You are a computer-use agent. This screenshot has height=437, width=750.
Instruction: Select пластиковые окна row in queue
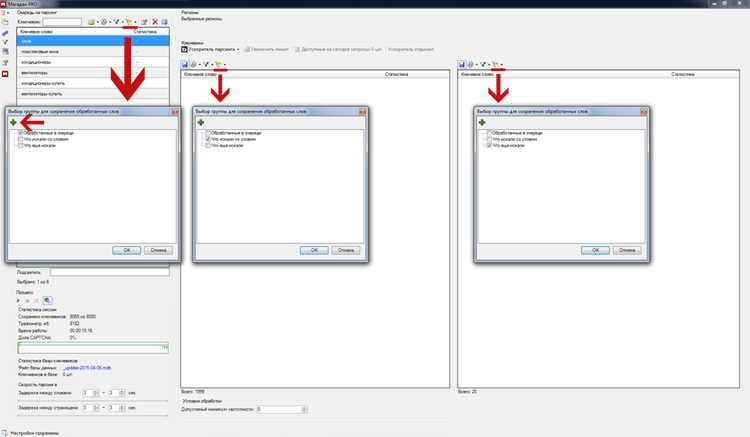tap(93, 52)
